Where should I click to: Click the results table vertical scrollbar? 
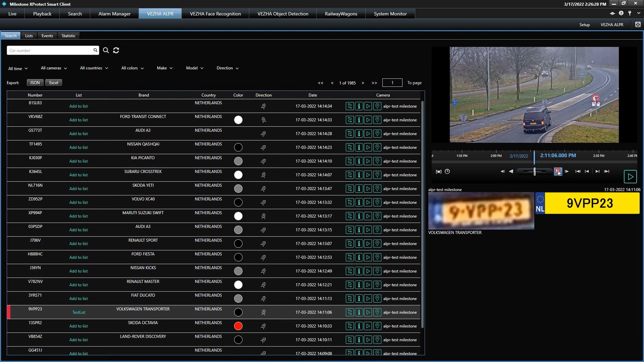(x=422, y=215)
